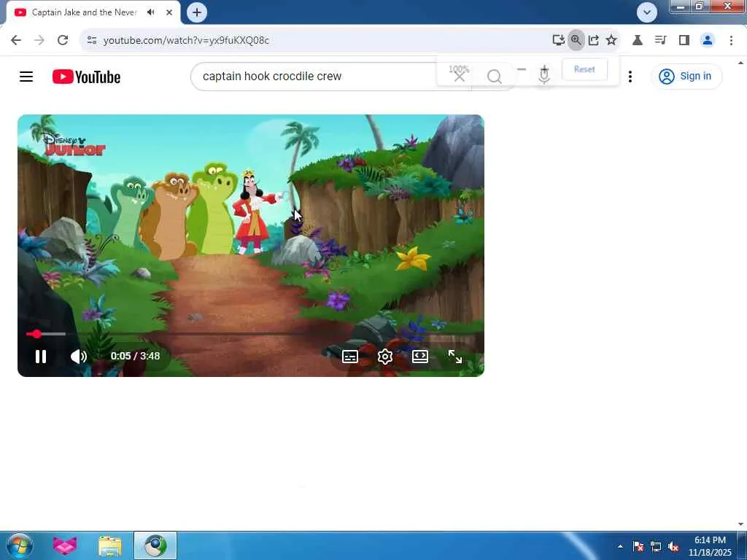Switch the player to theater mode
This screenshot has width=747, height=560.
click(419, 356)
